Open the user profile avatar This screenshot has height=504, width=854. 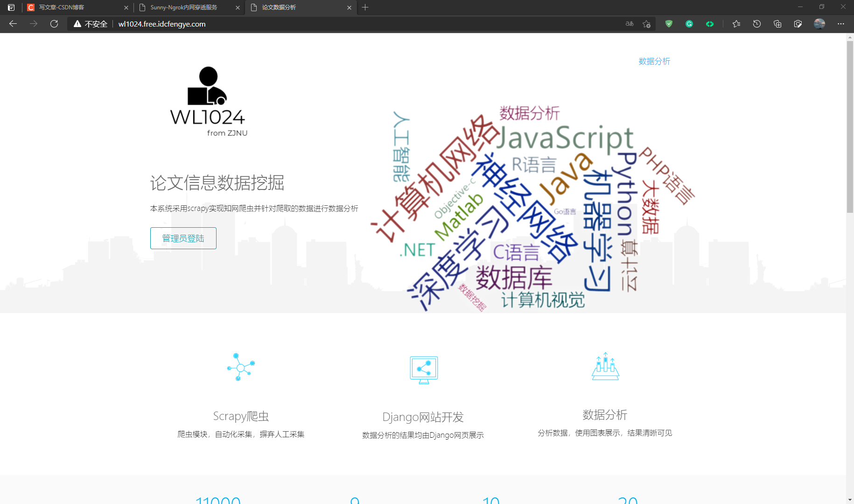point(819,24)
